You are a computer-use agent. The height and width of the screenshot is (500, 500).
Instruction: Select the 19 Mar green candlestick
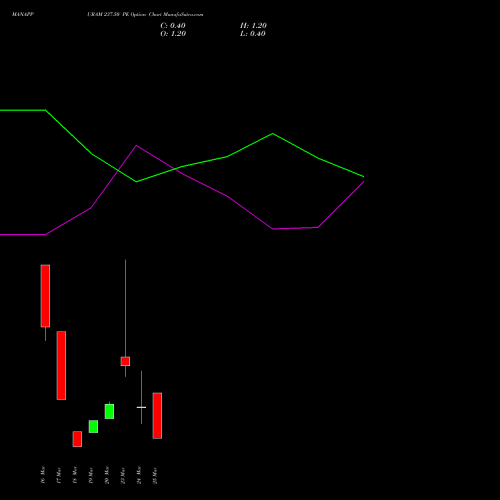click(93, 427)
